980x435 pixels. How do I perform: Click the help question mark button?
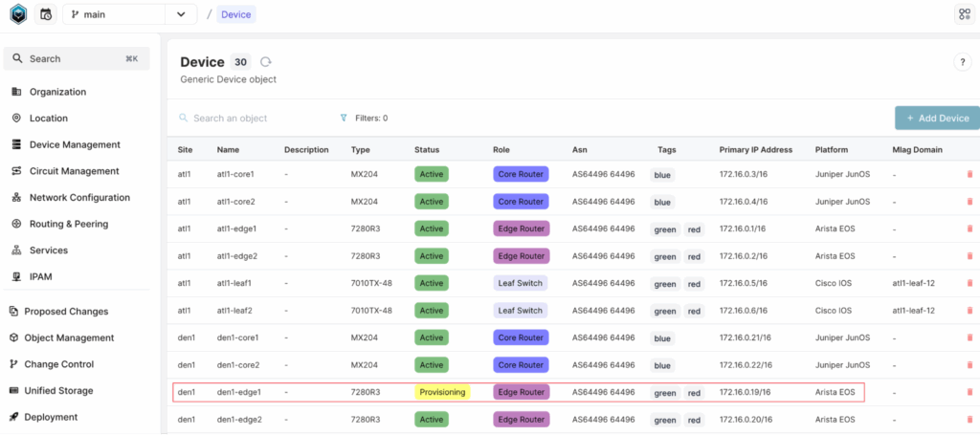click(963, 62)
